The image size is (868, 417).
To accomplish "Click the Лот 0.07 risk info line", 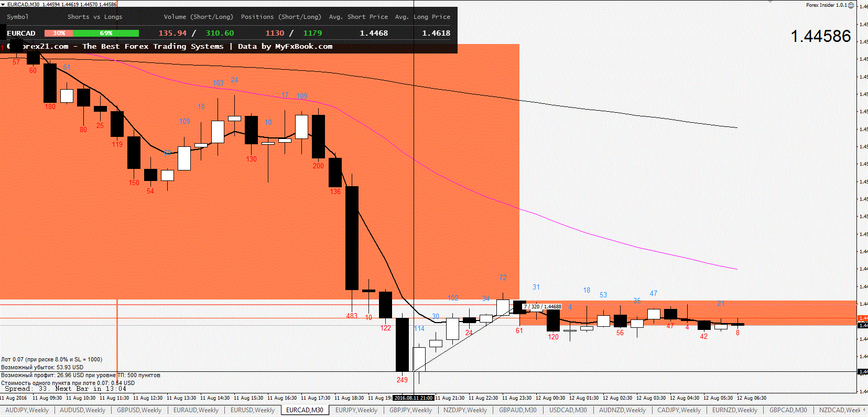I will point(51,359).
